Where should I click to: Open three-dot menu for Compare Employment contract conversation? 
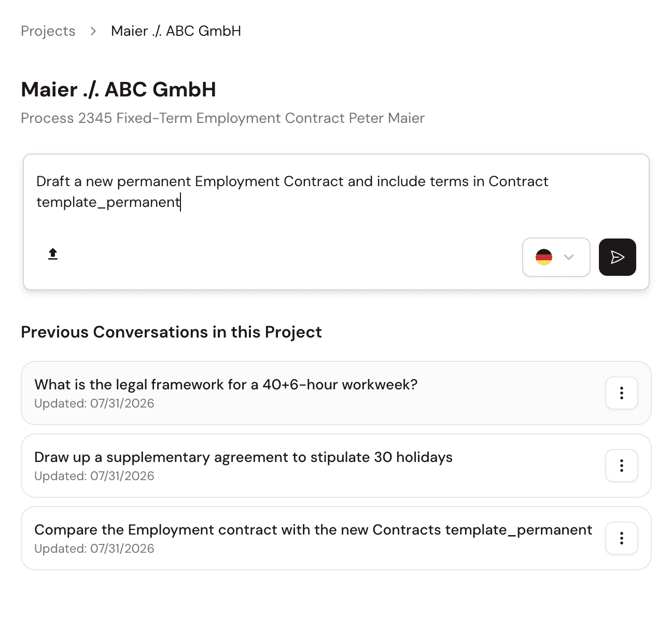click(621, 538)
